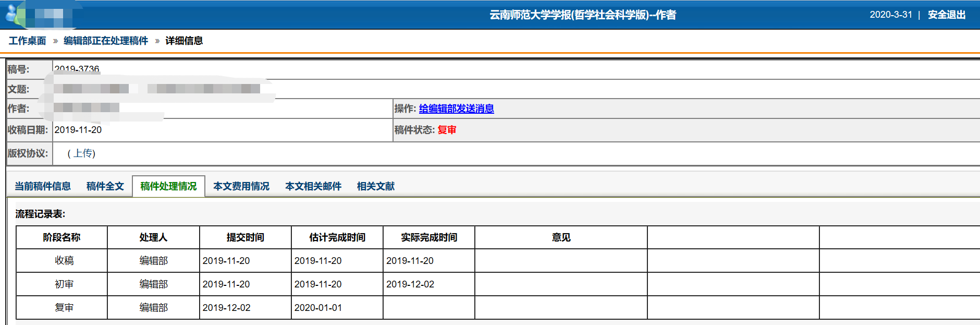View the 本文费用情况 tab
The height and width of the screenshot is (325, 980).
coord(241,186)
